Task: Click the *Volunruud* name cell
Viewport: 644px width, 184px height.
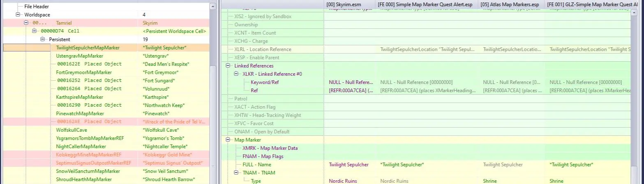Action: pyautogui.click(x=156, y=89)
